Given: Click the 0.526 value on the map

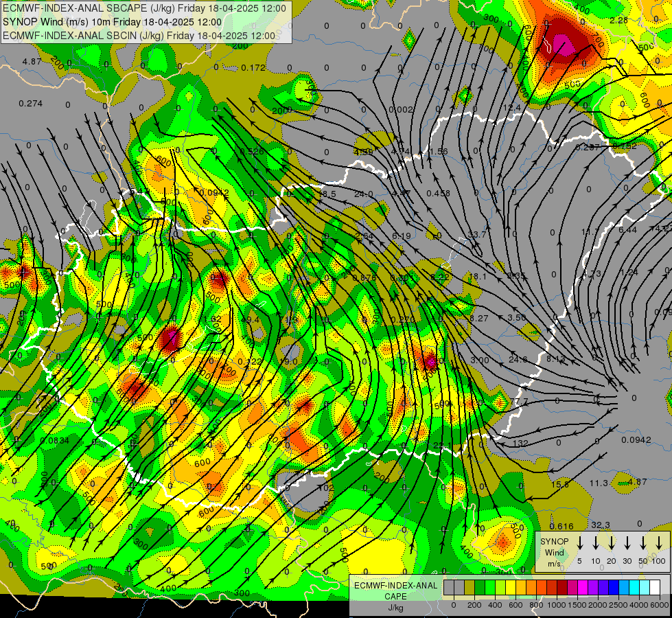Looking at the screenshot, I should click(x=252, y=151).
